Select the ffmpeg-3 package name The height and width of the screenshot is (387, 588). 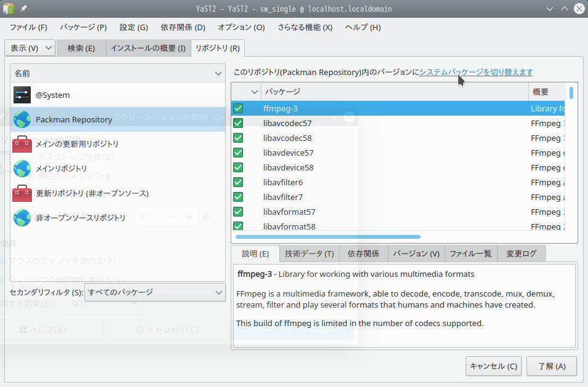point(280,108)
